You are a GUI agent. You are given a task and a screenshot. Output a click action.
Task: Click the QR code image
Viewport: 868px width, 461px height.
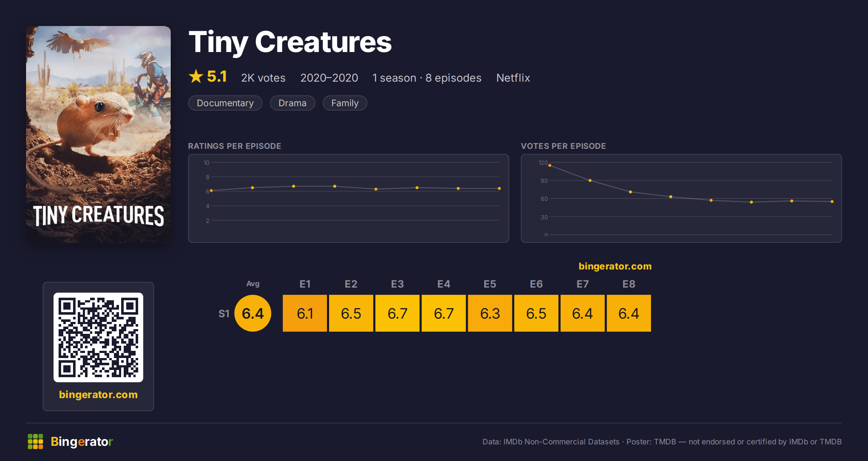coord(98,337)
